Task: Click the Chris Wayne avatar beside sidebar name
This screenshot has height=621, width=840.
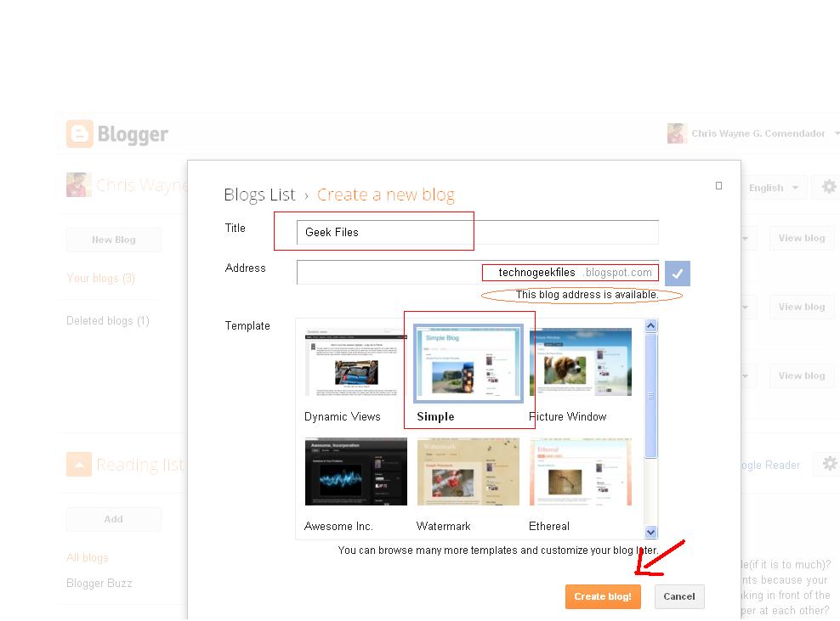Action: (x=79, y=184)
